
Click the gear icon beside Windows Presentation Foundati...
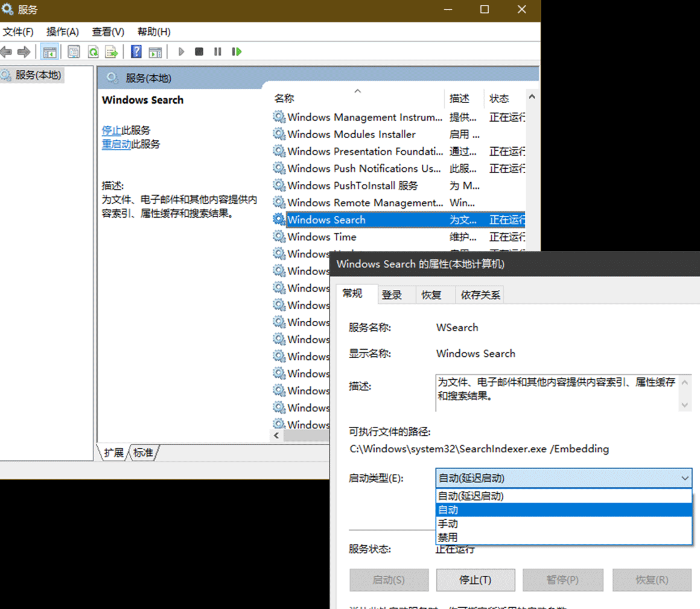click(279, 151)
